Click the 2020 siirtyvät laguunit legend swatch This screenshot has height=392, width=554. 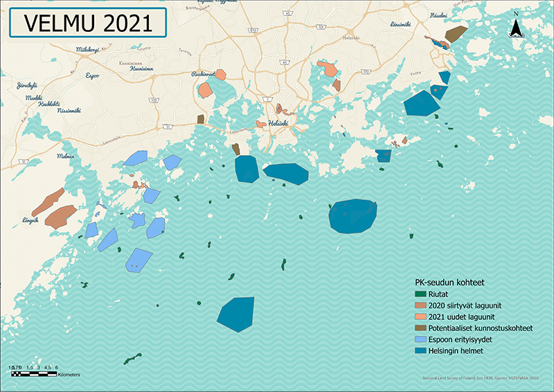point(420,305)
